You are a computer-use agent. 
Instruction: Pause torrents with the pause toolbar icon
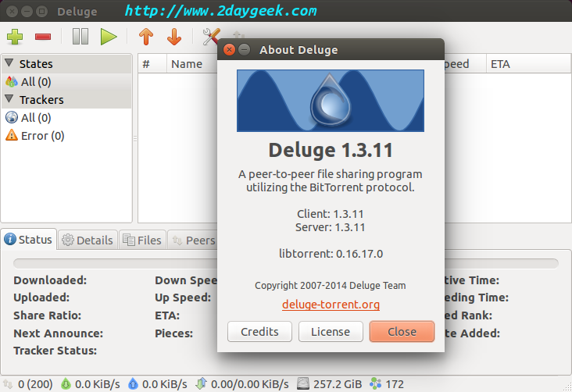pos(80,37)
